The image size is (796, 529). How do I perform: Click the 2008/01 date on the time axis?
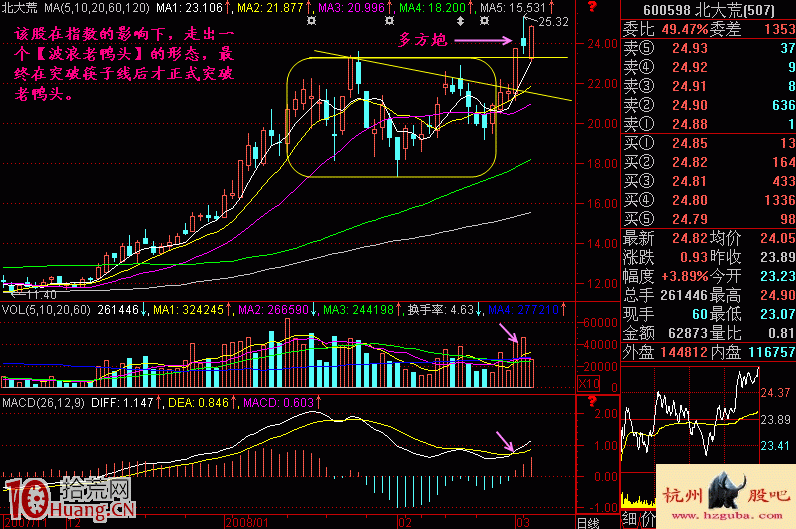[x=247, y=522]
